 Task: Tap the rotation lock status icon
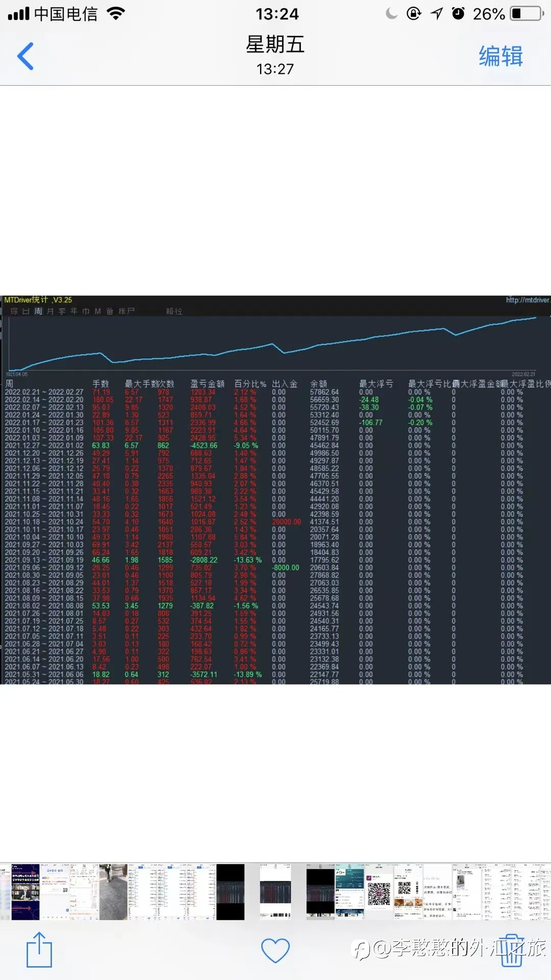(414, 13)
